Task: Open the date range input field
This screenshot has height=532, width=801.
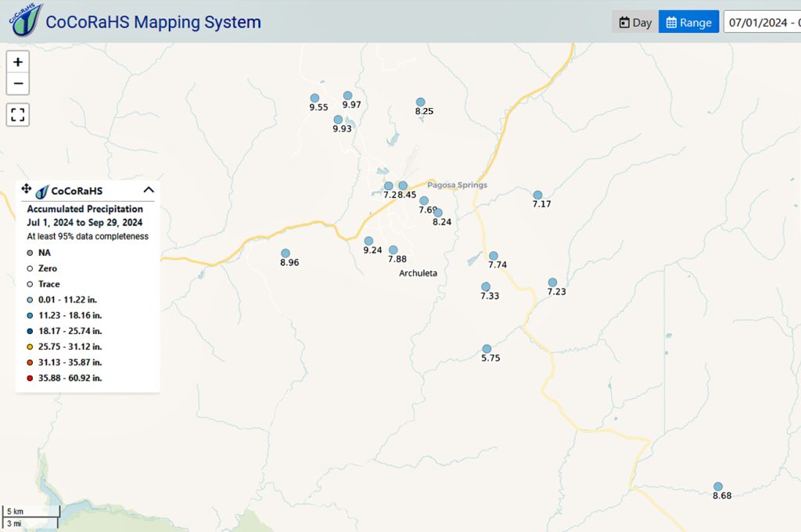Action: pyautogui.click(x=762, y=23)
